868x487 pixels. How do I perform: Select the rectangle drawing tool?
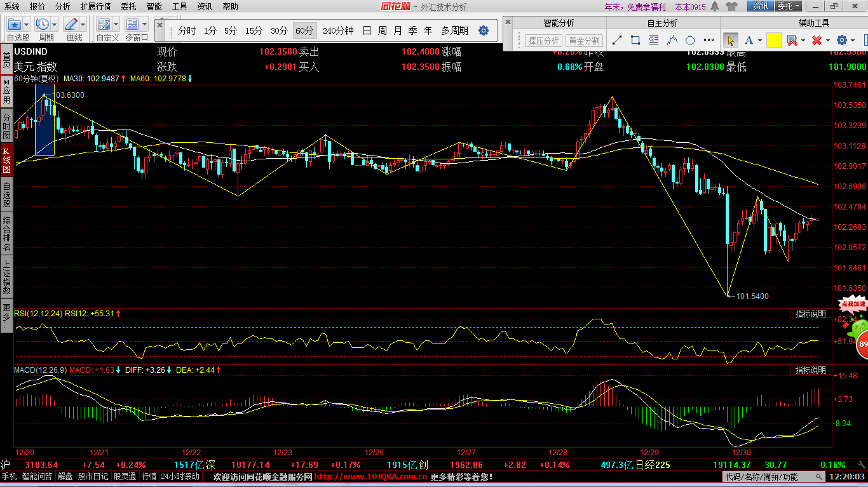pos(635,40)
